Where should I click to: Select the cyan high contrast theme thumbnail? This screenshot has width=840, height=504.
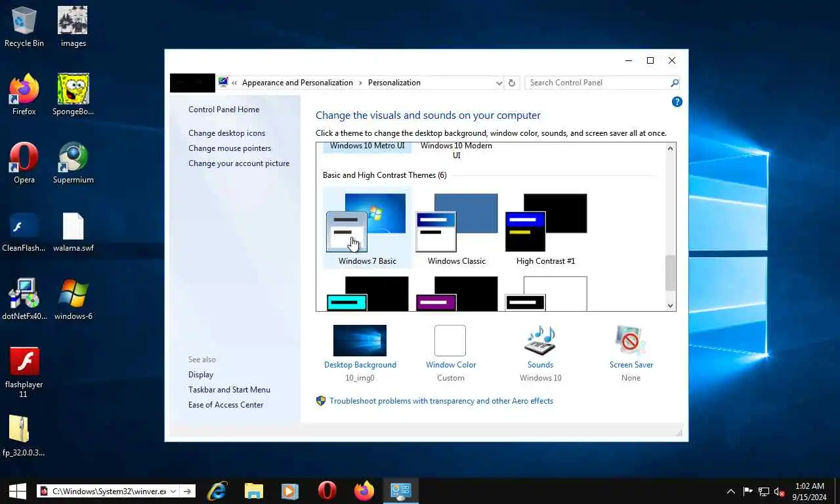coord(367,293)
